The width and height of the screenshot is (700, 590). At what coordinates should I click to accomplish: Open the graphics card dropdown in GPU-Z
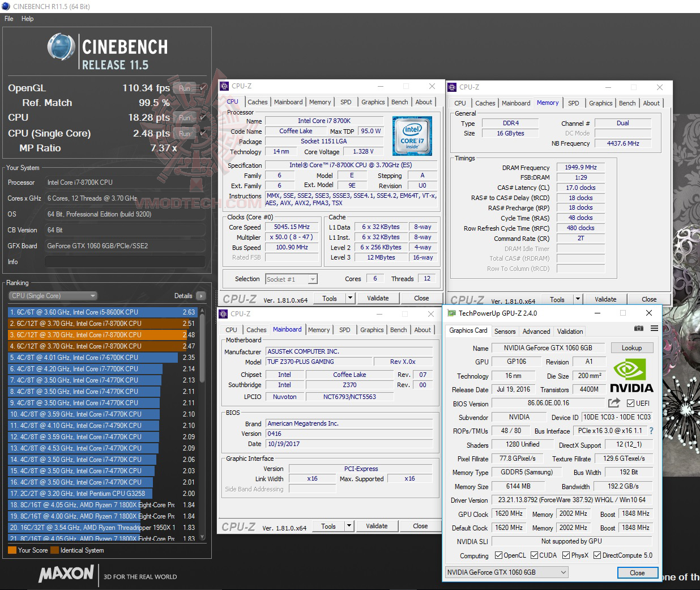(563, 572)
